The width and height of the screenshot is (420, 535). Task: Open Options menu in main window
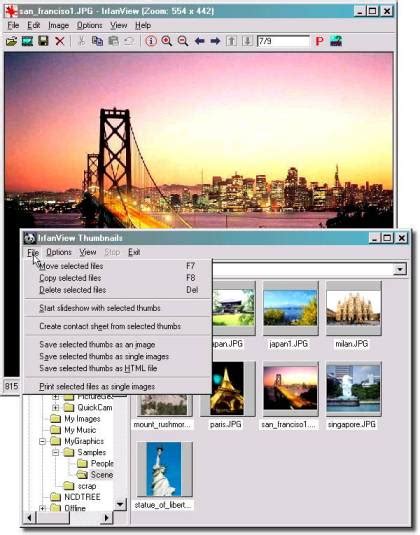click(89, 26)
